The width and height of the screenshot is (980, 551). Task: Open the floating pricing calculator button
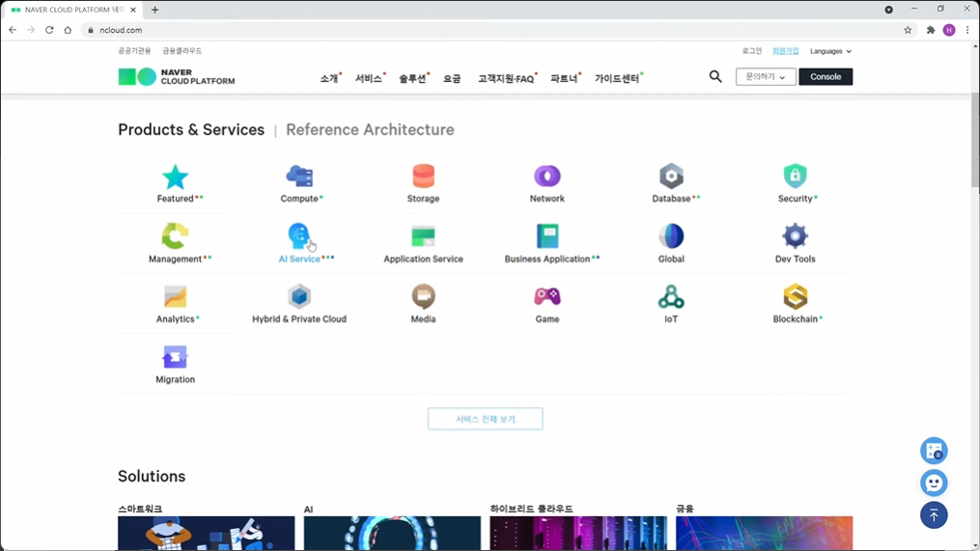point(934,451)
